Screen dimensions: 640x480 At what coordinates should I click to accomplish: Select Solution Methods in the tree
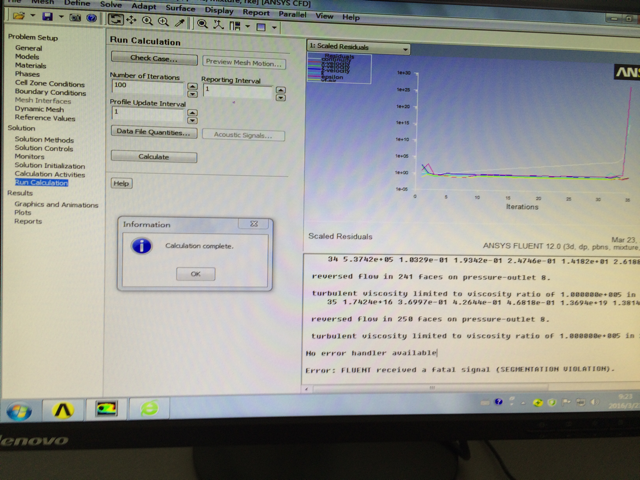[44, 140]
